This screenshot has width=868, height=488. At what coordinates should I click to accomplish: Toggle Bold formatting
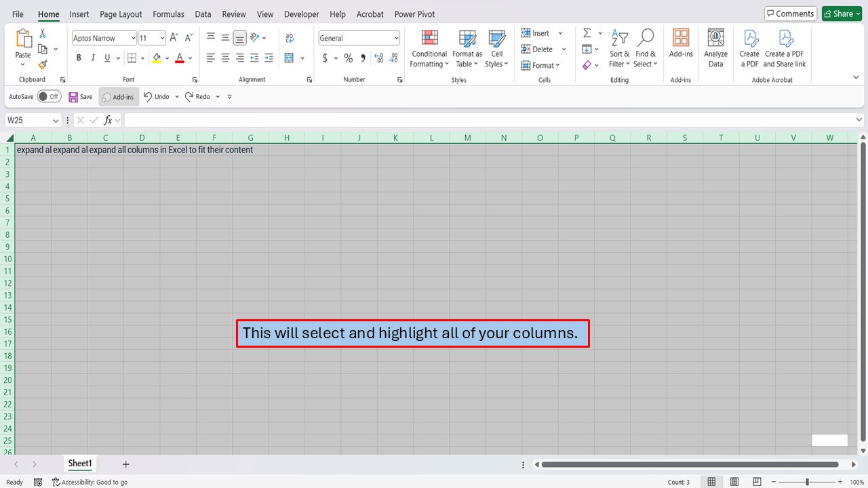pyautogui.click(x=78, y=58)
